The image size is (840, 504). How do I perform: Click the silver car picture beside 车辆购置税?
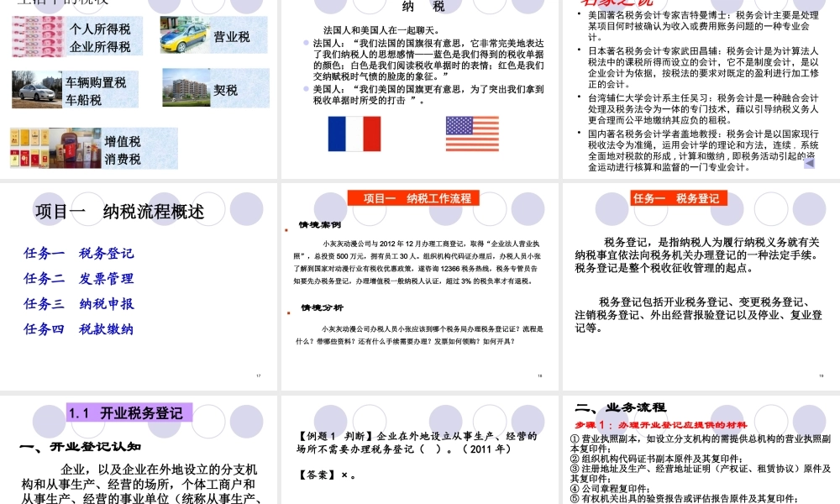tap(37, 89)
